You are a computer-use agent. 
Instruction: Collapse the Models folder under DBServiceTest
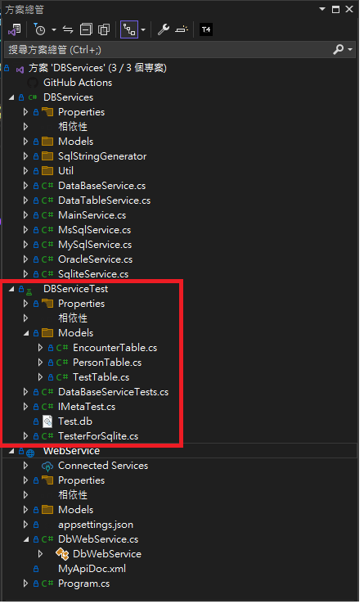tap(26, 333)
